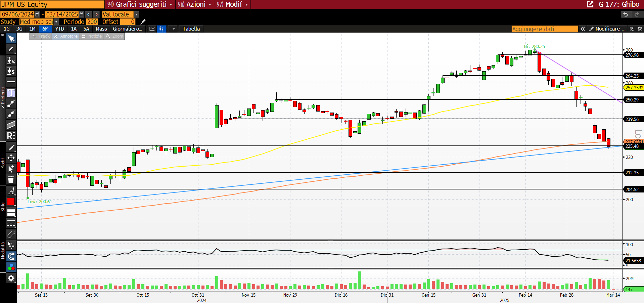Switch to line chart type
This screenshot has height=303, width=644.
[152, 29]
